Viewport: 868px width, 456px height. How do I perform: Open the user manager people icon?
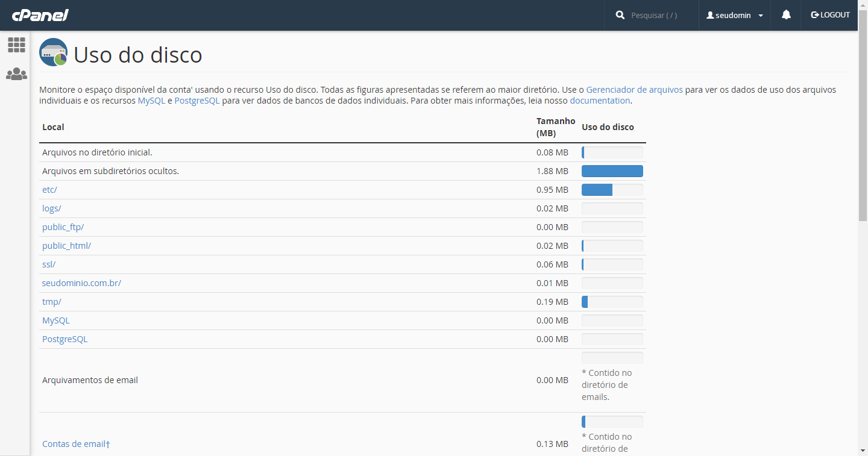pyautogui.click(x=16, y=74)
